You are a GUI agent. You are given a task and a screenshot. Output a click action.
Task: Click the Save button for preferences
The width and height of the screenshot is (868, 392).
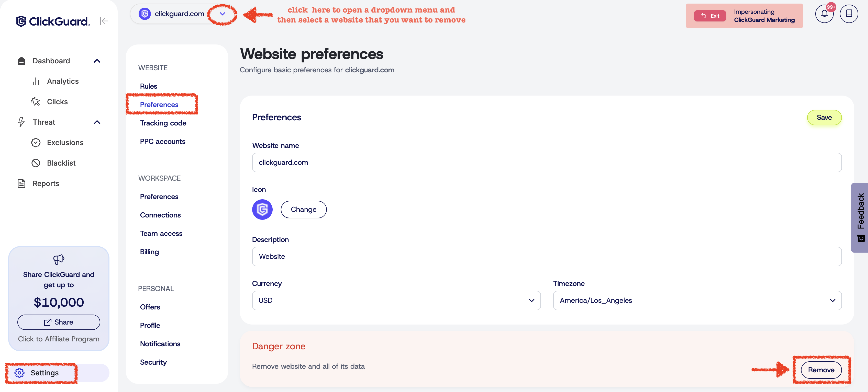click(x=825, y=118)
